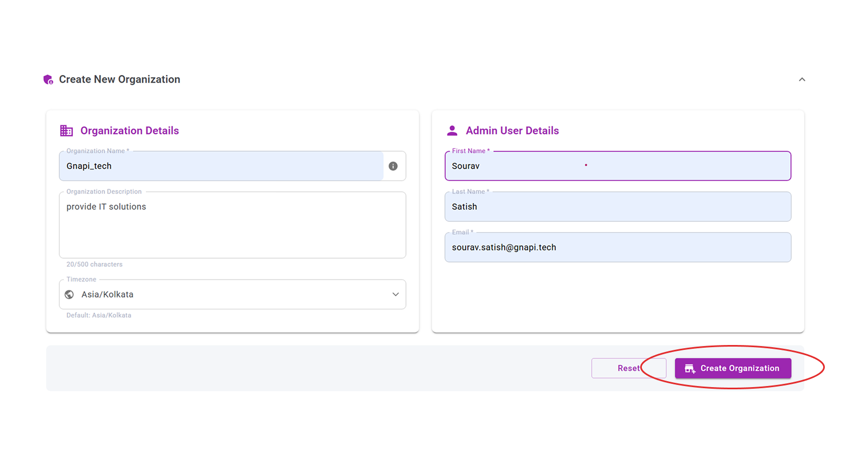Screen dimensions: 868x460
Task: Collapse the Create New Organization section using the chevron
Action: [x=802, y=80]
